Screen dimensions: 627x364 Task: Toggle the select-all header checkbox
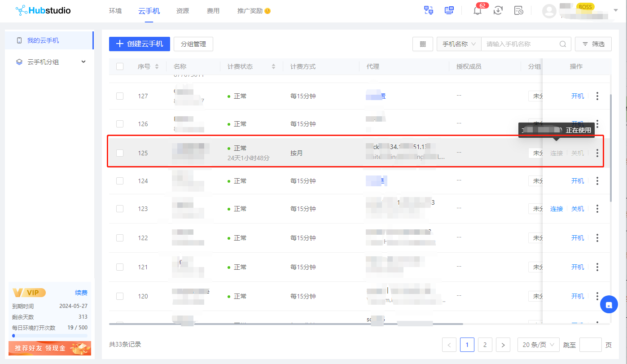point(120,66)
